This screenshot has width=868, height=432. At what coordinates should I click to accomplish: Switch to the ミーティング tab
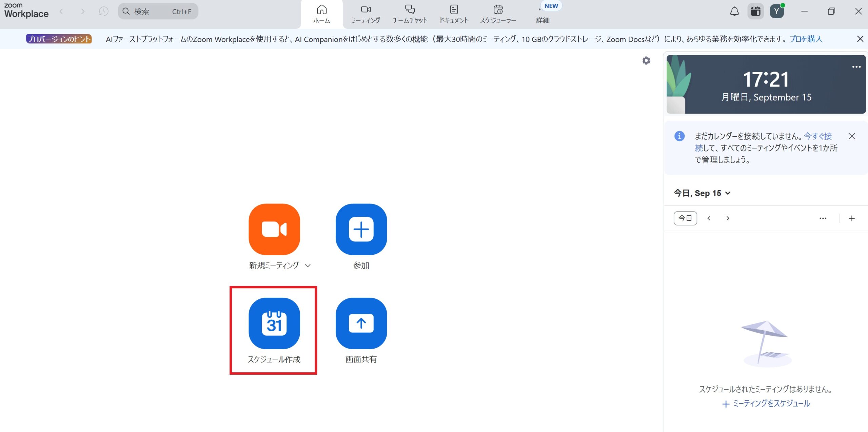[x=366, y=14]
